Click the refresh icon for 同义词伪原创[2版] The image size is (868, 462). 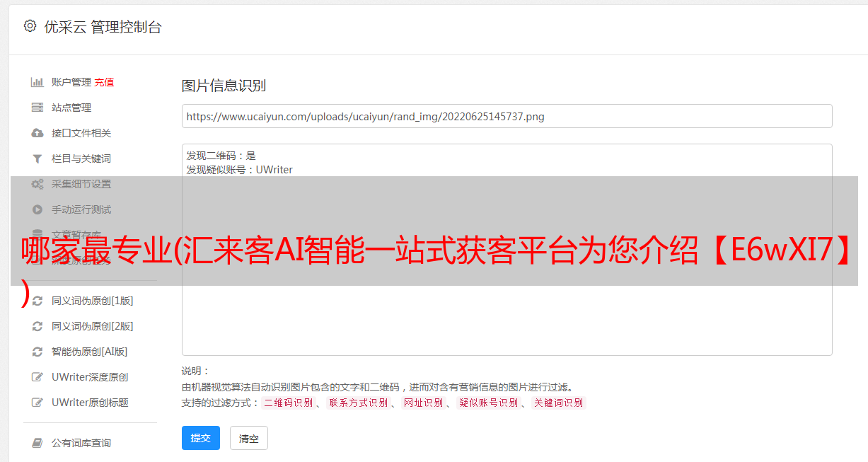point(37,326)
